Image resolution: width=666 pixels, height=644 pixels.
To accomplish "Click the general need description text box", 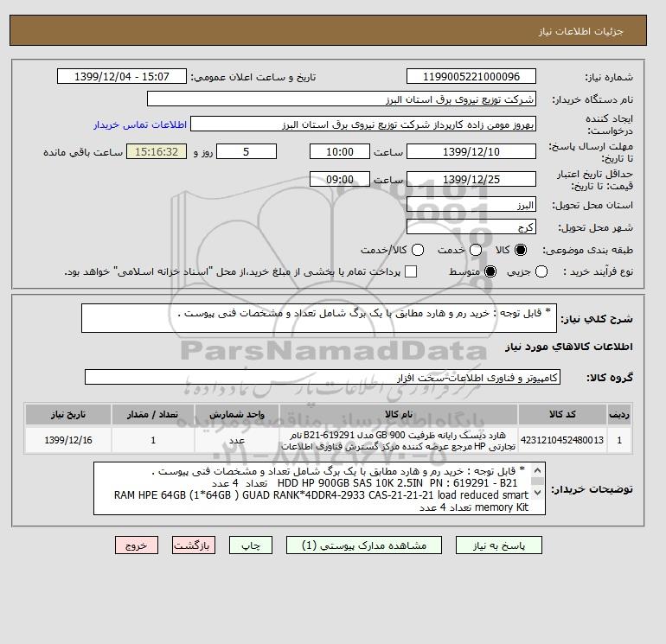I will click(319, 318).
